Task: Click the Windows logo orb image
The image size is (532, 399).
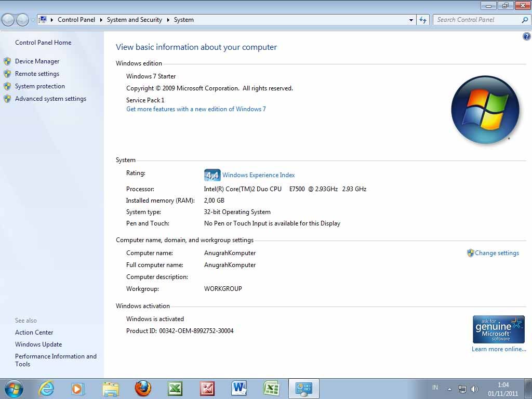Action: coord(485,110)
